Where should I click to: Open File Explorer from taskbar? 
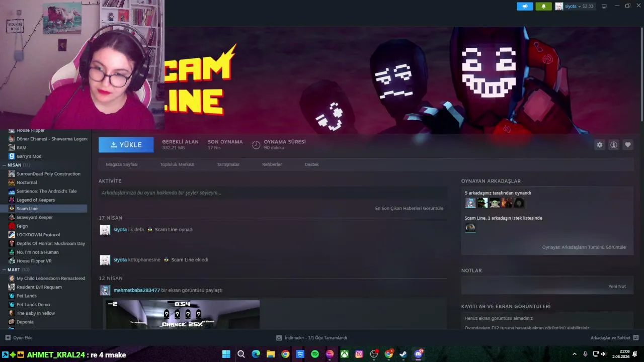point(271,354)
